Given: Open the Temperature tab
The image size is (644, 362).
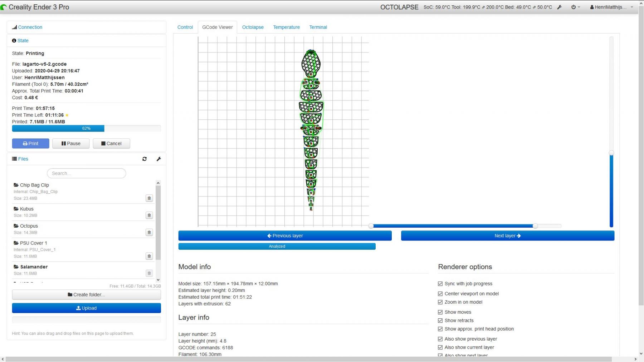Looking at the screenshot, I should tap(286, 27).
